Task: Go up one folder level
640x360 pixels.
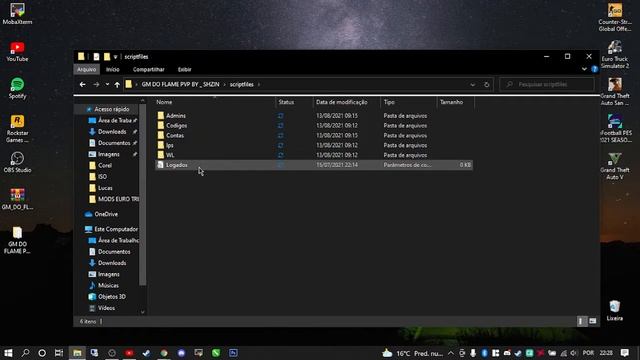Action: pos(118,84)
